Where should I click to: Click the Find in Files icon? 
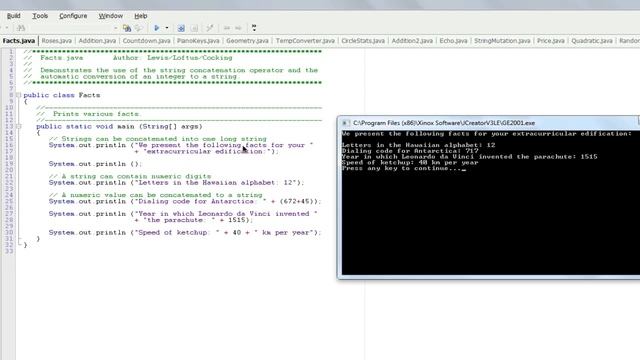(x=127, y=28)
